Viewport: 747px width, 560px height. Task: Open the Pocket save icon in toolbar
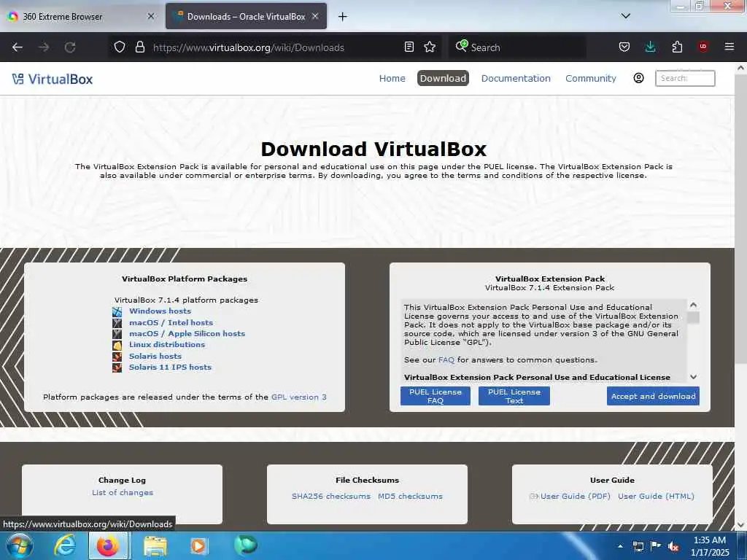[624, 47]
